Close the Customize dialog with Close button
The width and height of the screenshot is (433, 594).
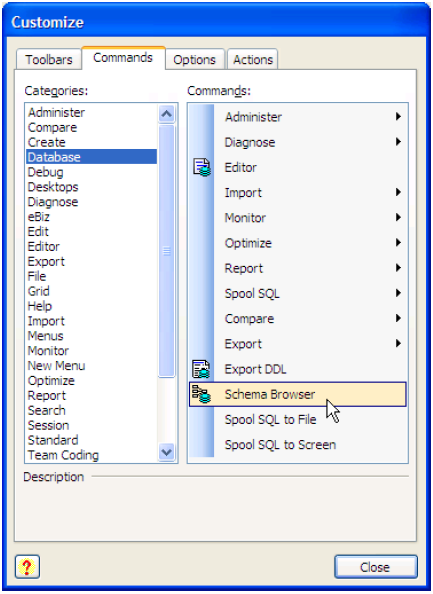(375, 567)
